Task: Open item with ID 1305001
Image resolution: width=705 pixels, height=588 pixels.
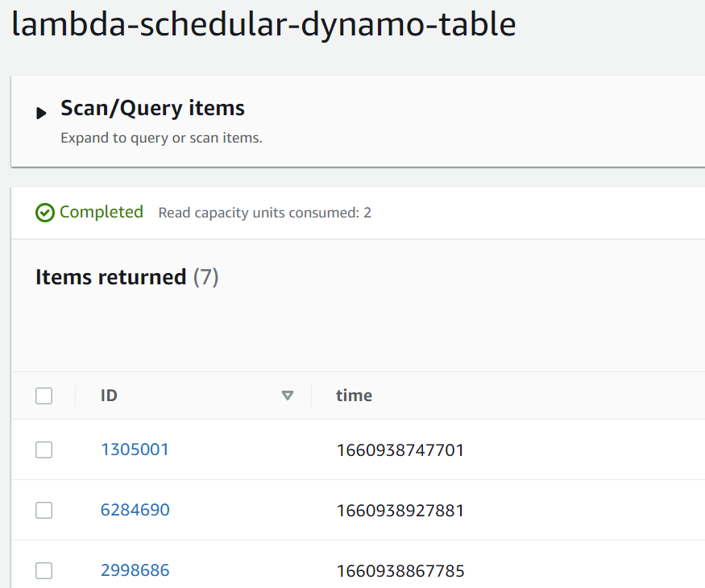Action: click(135, 449)
